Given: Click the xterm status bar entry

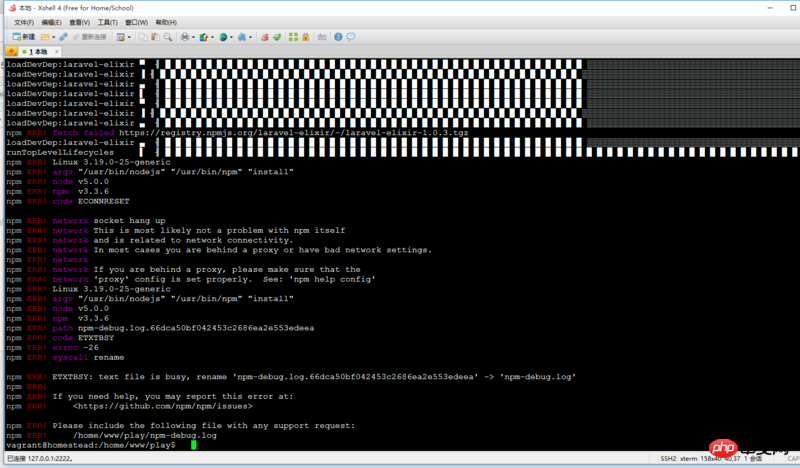Looking at the screenshot, I should point(688,458).
